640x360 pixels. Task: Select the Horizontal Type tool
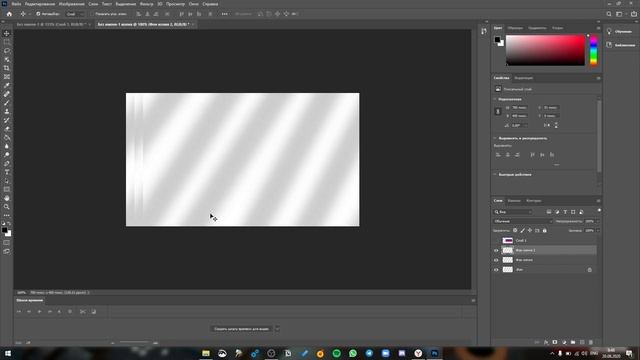pyautogui.click(x=7, y=172)
